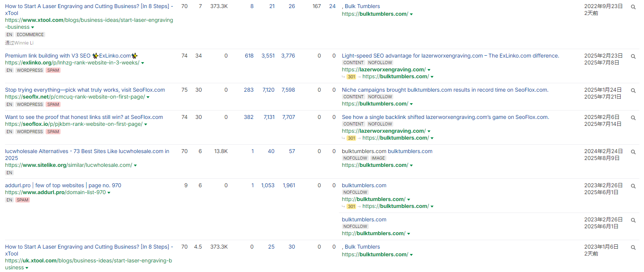Click the magnifier icon dated 2025年2月6日

(633, 118)
